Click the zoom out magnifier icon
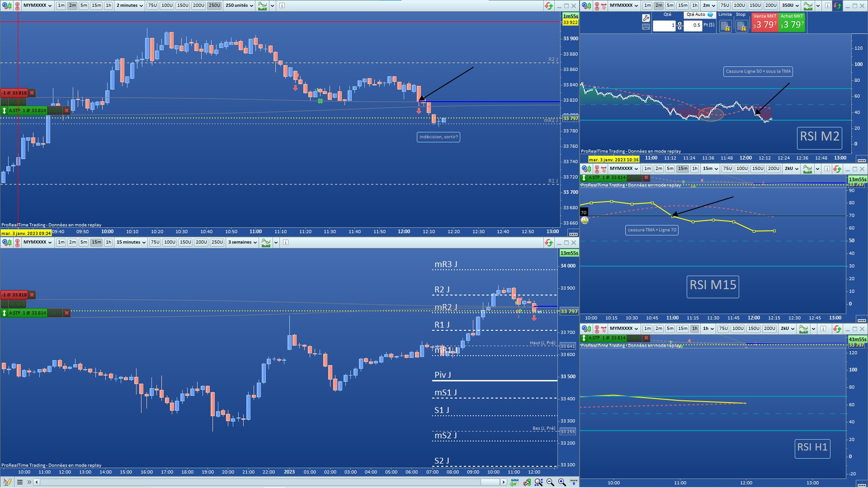The width and height of the screenshot is (868, 488). coord(550,482)
